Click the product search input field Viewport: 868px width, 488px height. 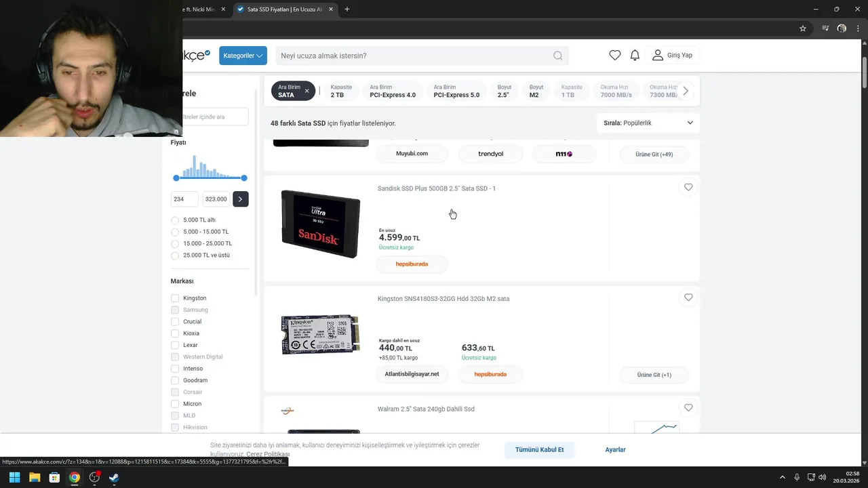click(x=414, y=56)
